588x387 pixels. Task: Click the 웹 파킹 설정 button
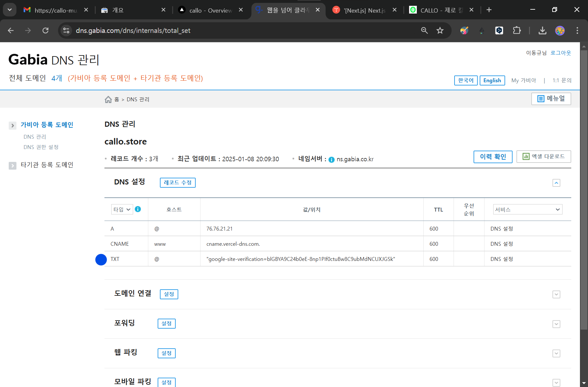[167, 353]
